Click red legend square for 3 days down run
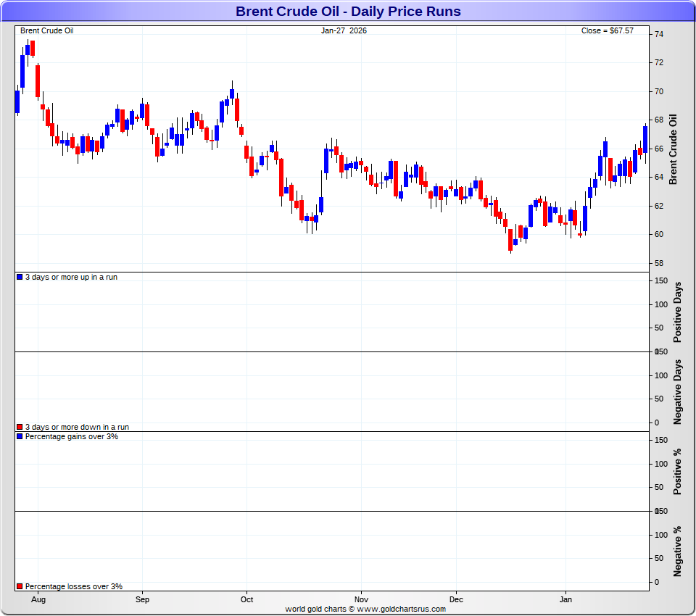 20,427
